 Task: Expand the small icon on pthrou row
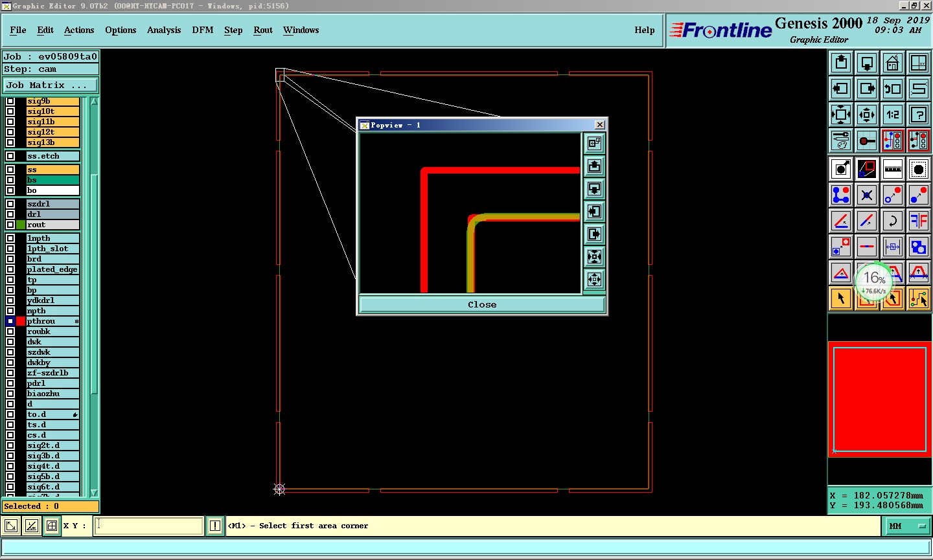coord(76,321)
